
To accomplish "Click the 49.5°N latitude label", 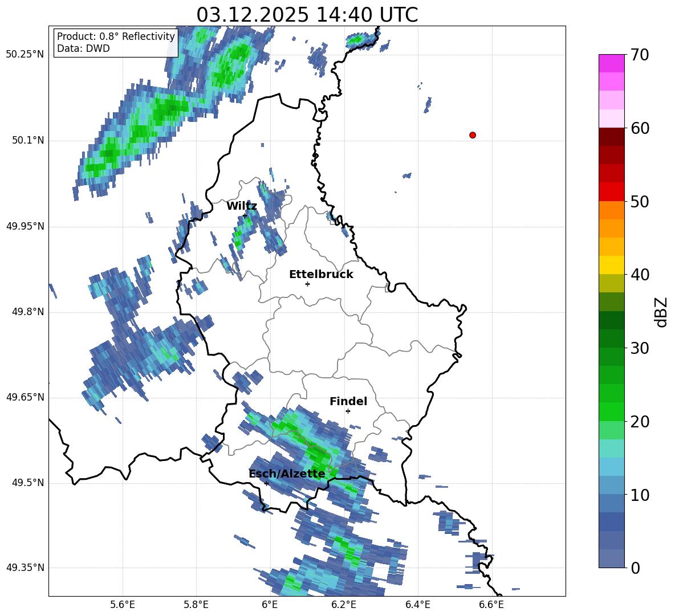I will tap(28, 483).
